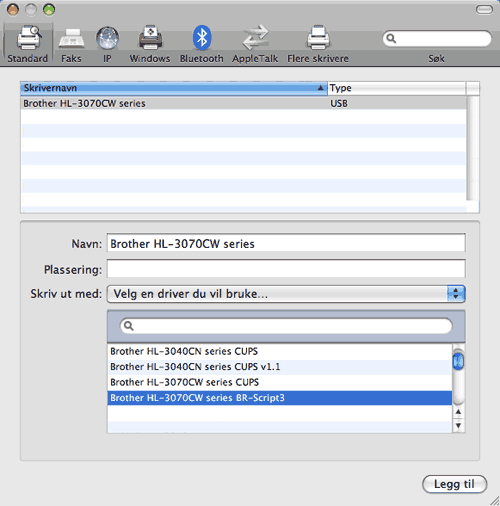
Task: Click the driver list scroll down arrow
Action: pos(458,425)
